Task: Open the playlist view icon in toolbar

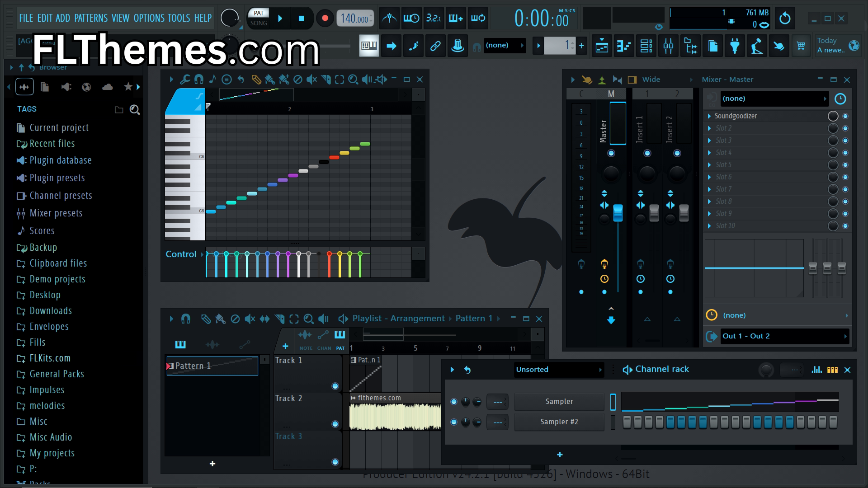Action: (602, 46)
